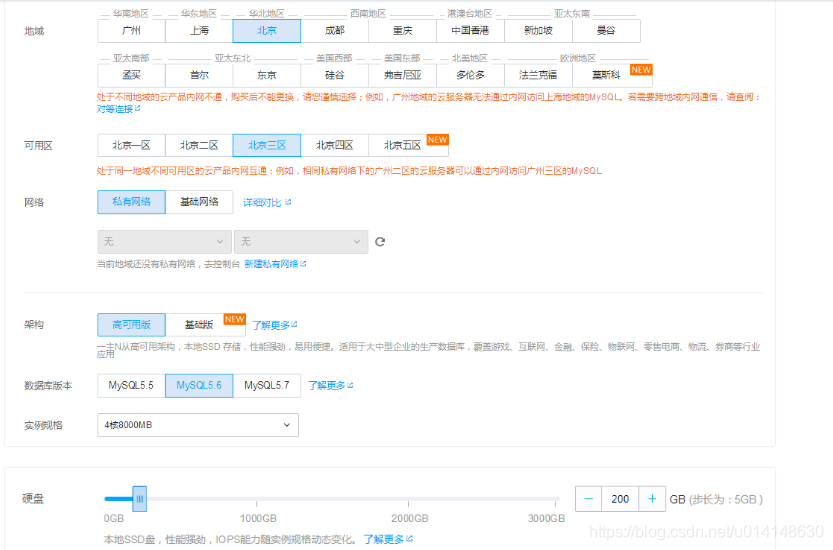The width and height of the screenshot is (833, 550).
Task: Pick availability zone 北京四区
Action: point(335,146)
